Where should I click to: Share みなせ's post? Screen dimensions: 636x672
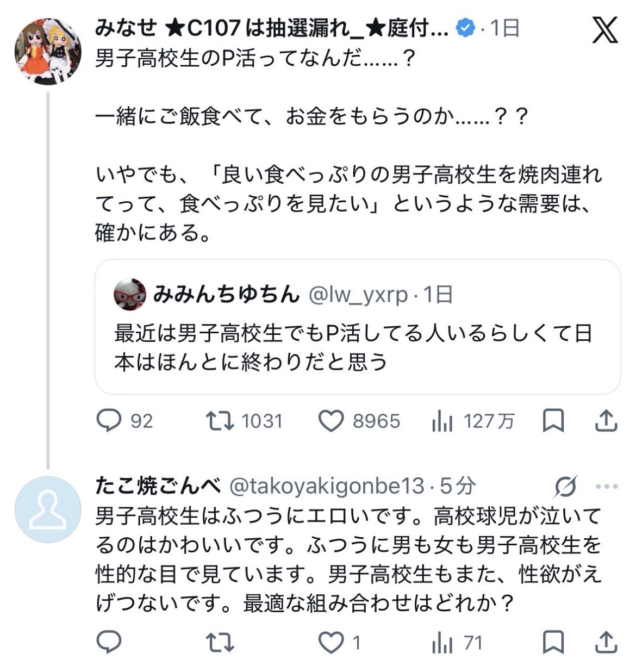(606, 421)
